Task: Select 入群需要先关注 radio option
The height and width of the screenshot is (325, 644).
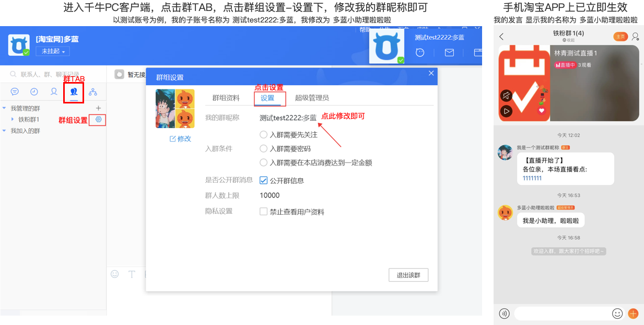Action: pyautogui.click(x=264, y=134)
